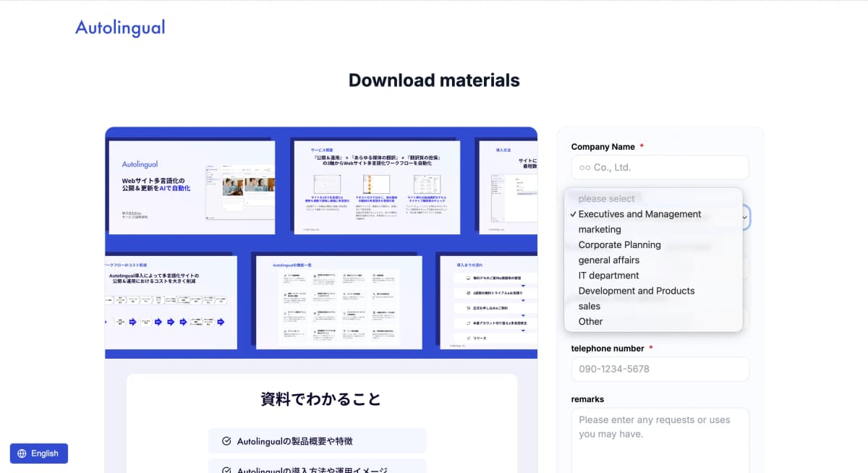This screenshot has width=868, height=473.
Task: Select 'sales' from the dropdown
Action: pos(653,306)
